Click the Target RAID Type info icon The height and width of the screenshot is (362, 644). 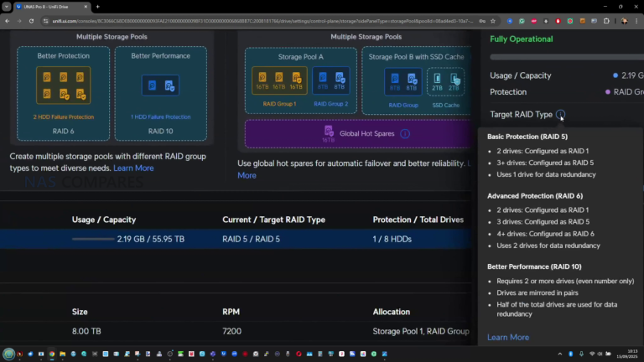(x=560, y=115)
